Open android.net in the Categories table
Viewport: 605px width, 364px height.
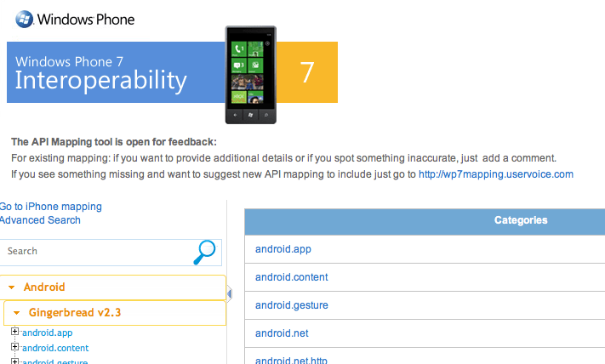point(282,333)
